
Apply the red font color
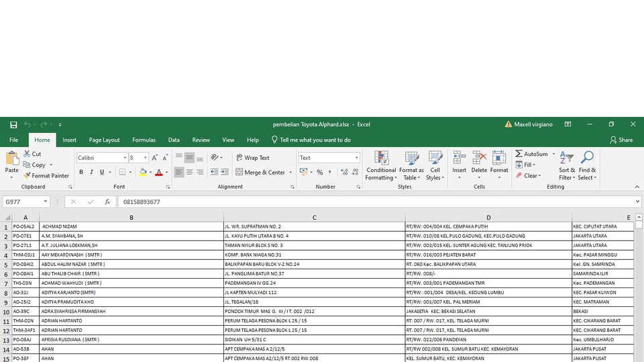pyautogui.click(x=159, y=173)
